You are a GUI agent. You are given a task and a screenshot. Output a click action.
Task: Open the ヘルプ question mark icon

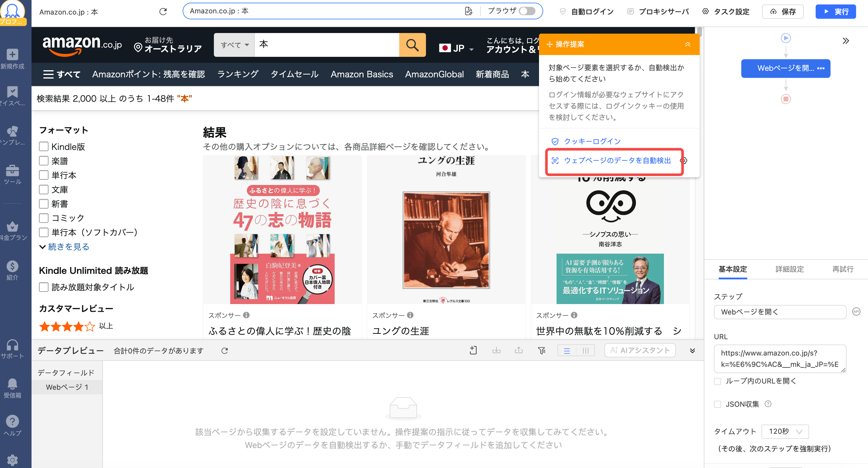click(x=12, y=421)
